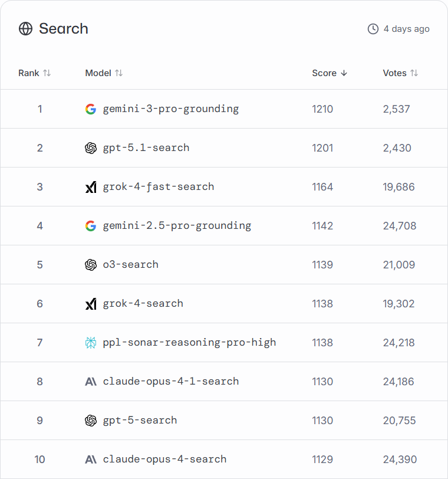Image resolution: width=448 pixels, height=479 pixels.
Task: Click the Search section title
Action: click(x=64, y=29)
